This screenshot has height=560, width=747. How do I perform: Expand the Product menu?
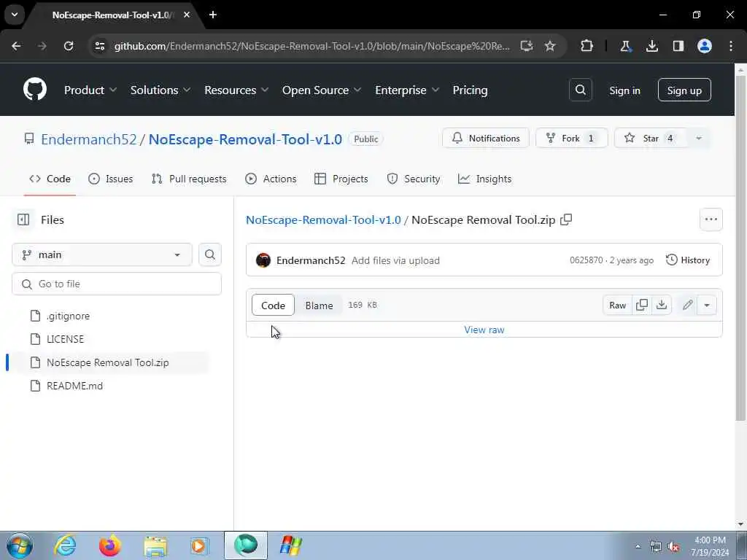(90, 90)
